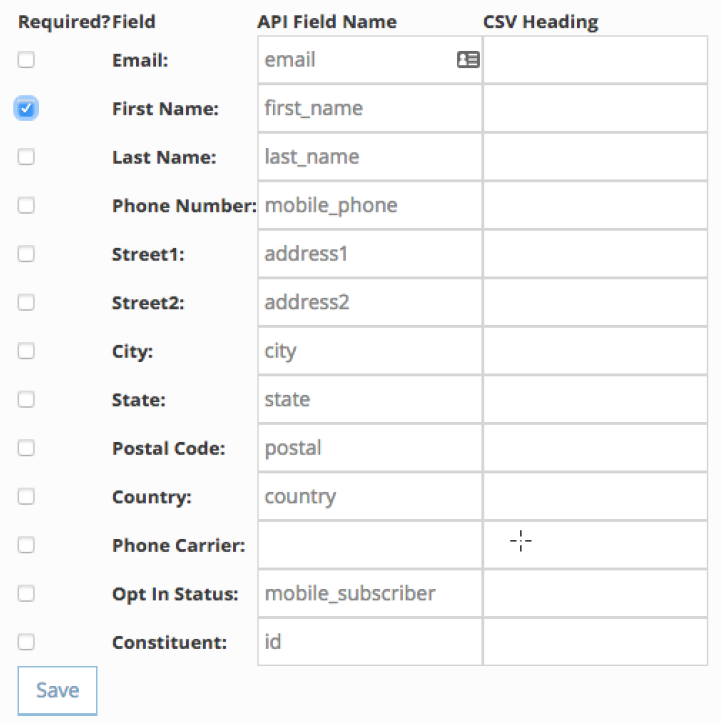Enable the Constituent required checkbox
The width and height of the screenshot is (721, 724).
pos(26,642)
